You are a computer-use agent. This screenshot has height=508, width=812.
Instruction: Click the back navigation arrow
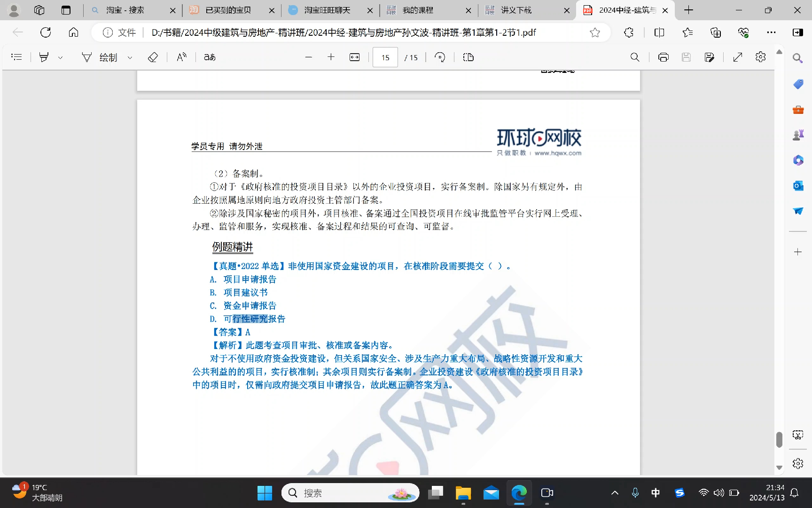[x=18, y=32]
